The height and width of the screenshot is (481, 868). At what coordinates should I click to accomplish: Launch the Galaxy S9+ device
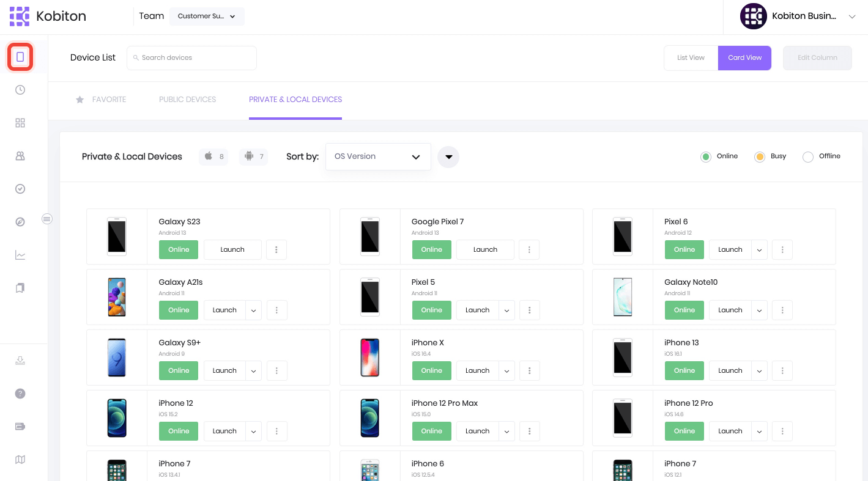coord(224,370)
